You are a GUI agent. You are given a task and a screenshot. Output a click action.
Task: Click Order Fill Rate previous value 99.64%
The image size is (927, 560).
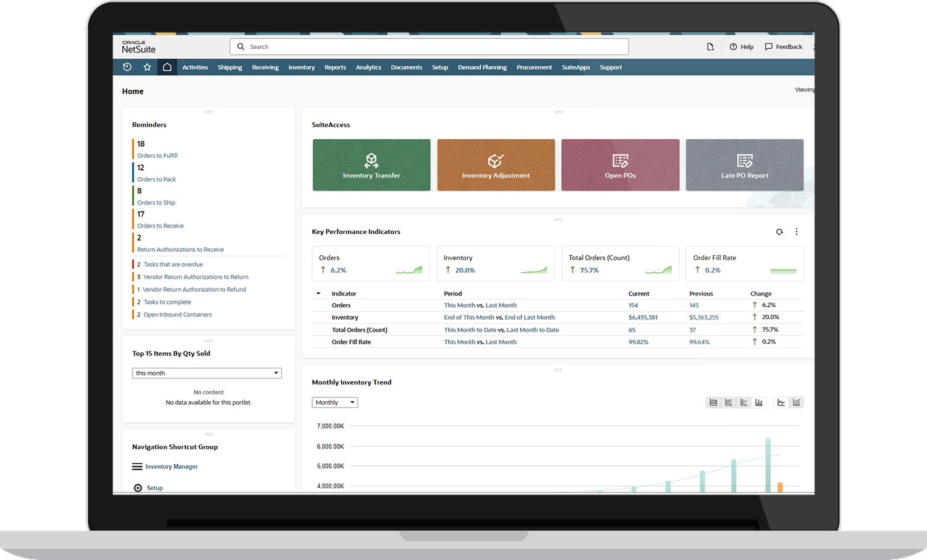tap(700, 342)
